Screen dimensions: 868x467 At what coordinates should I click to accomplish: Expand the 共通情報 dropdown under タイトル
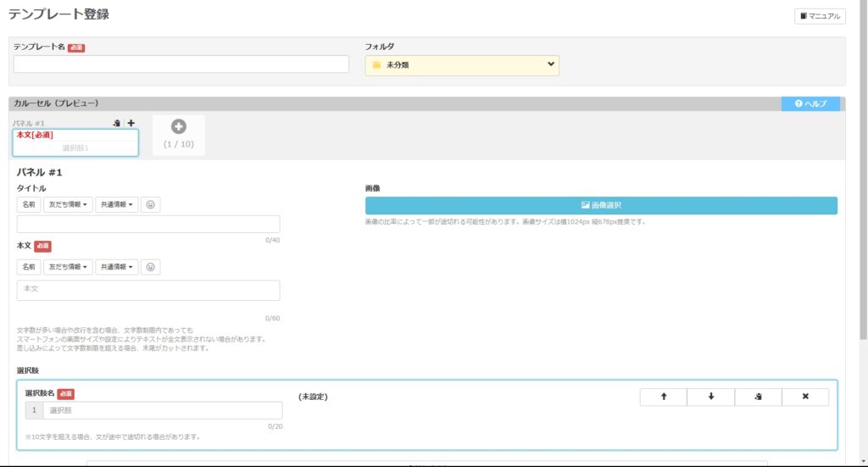[117, 204]
